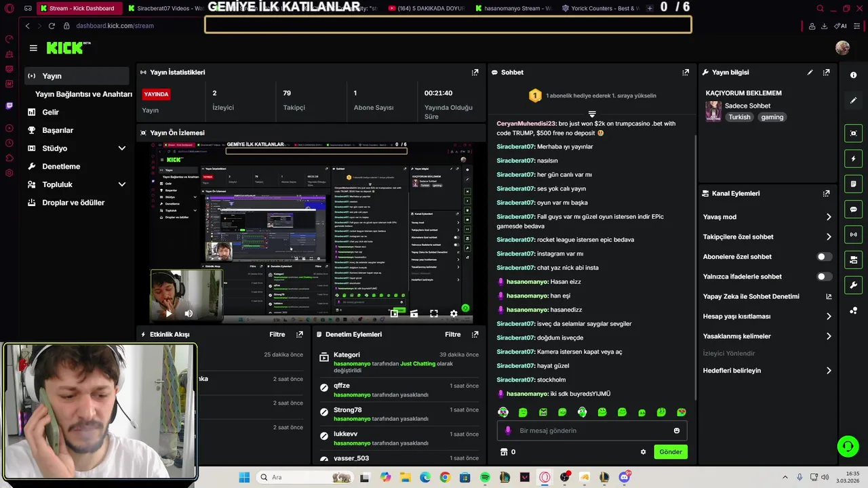Switch to hasanomanyo Stream browser tab
Image resolution: width=868 pixels, height=488 pixels.
(513, 9)
